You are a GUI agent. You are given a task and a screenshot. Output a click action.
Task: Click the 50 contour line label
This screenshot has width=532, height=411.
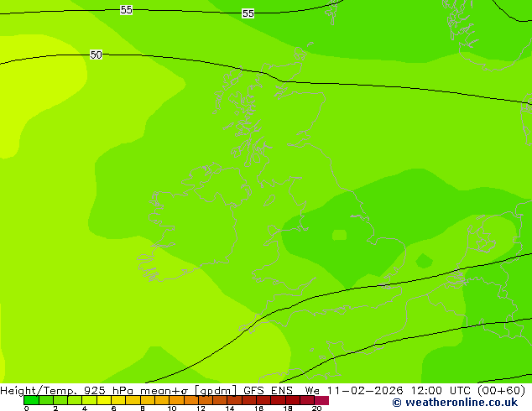click(x=96, y=55)
